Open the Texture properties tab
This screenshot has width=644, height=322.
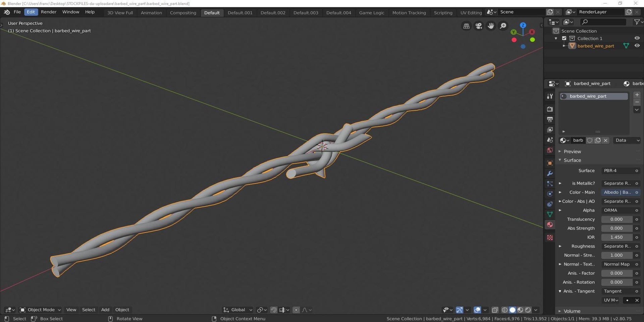(550, 237)
